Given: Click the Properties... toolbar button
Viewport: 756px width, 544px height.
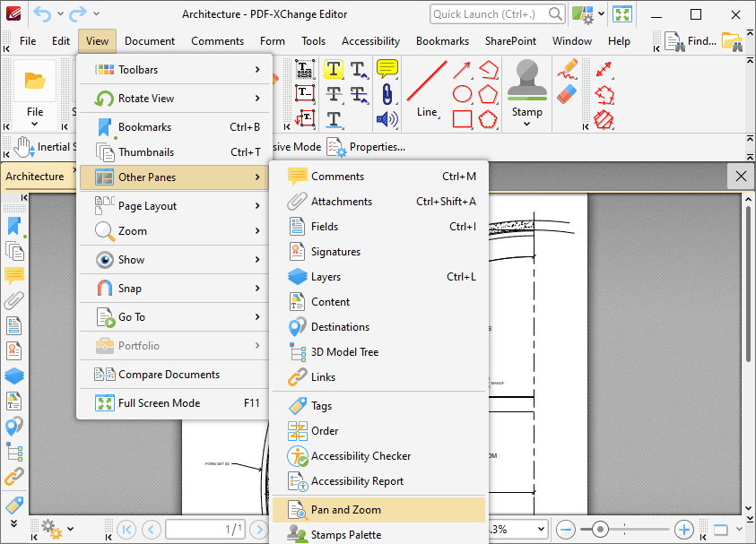Looking at the screenshot, I should tap(367, 147).
